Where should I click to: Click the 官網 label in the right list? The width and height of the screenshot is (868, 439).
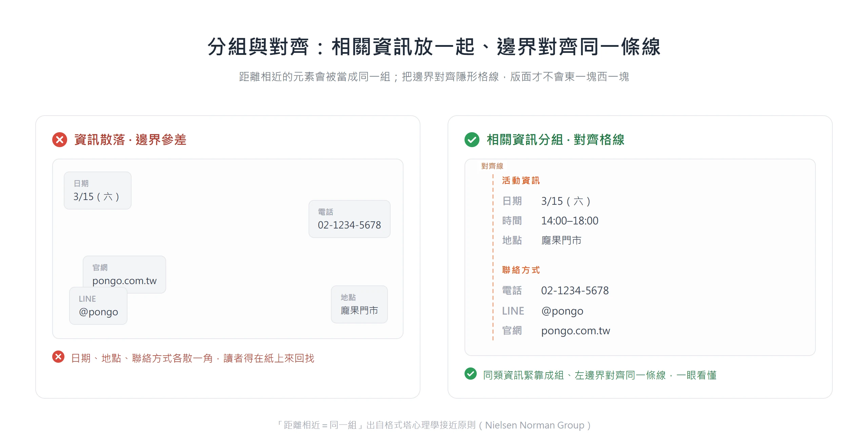coord(512,331)
